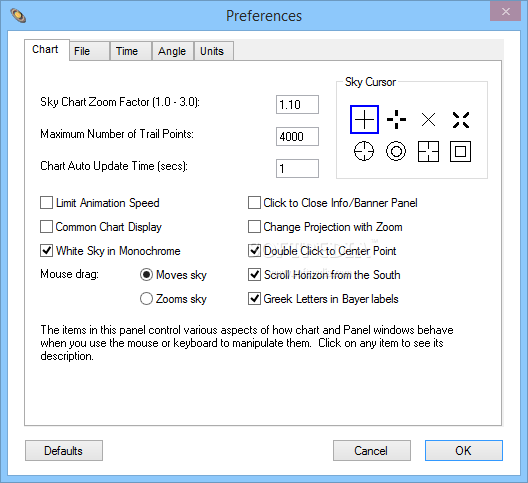Close the Preferences window
This screenshot has width=528, height=483.
click(505, 11)
